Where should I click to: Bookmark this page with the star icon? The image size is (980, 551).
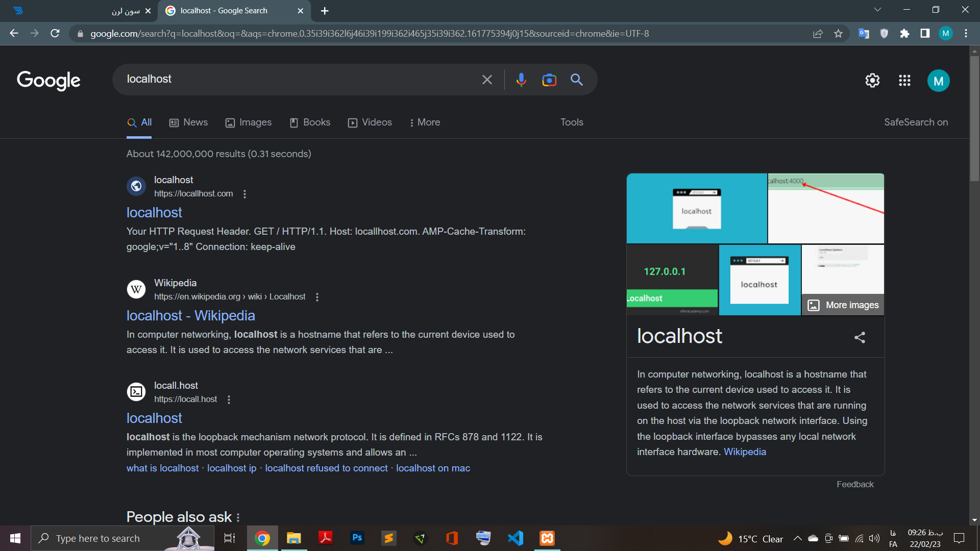(838, 33)
